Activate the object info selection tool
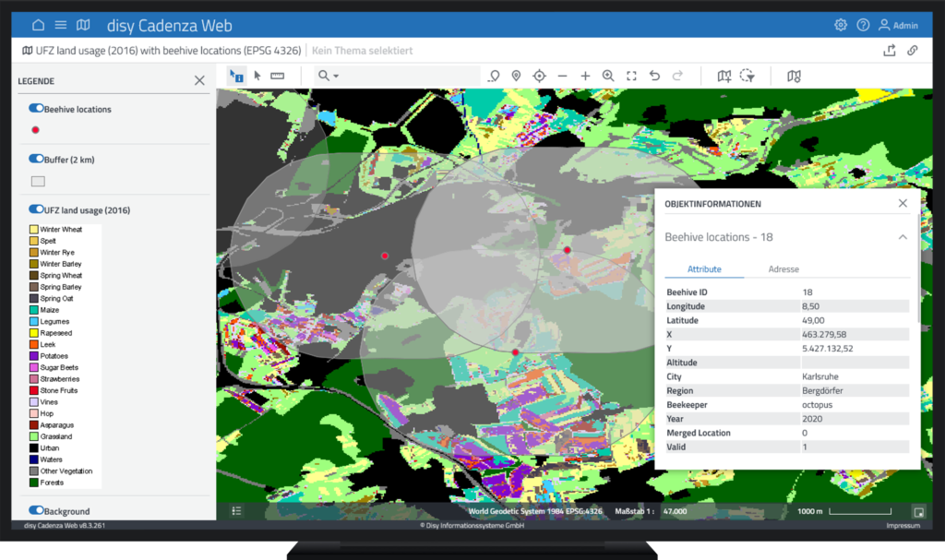Image resolution: width=945 pixels, height=560 pixels. click(236, 76)
